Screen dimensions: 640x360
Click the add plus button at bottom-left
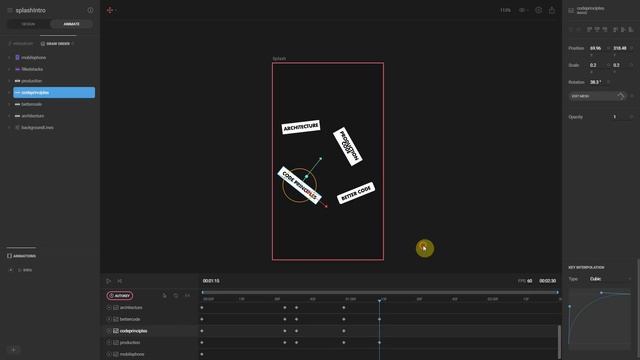pyautogui.click(x=13, y=350)
